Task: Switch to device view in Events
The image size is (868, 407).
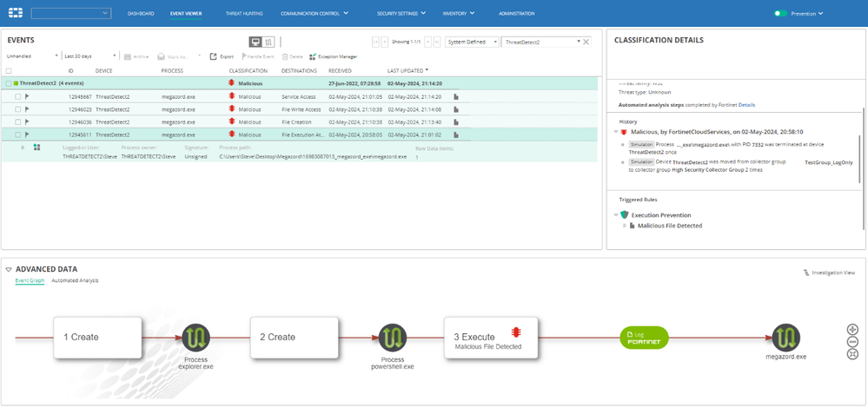Action: (x=255, y=42)
